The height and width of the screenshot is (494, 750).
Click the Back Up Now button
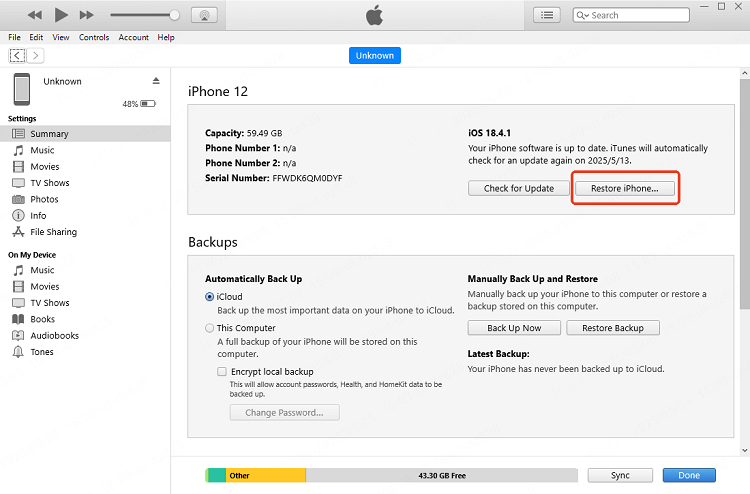514,328
